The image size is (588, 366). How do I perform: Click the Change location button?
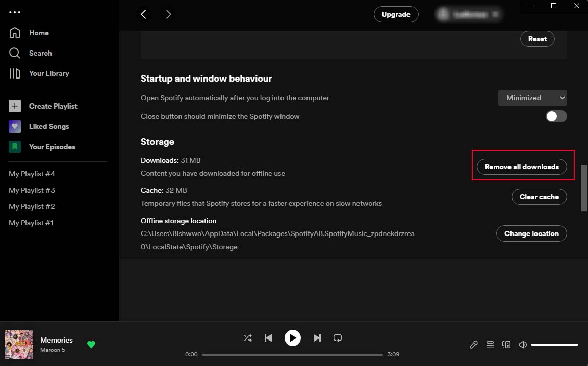(531, 233)
